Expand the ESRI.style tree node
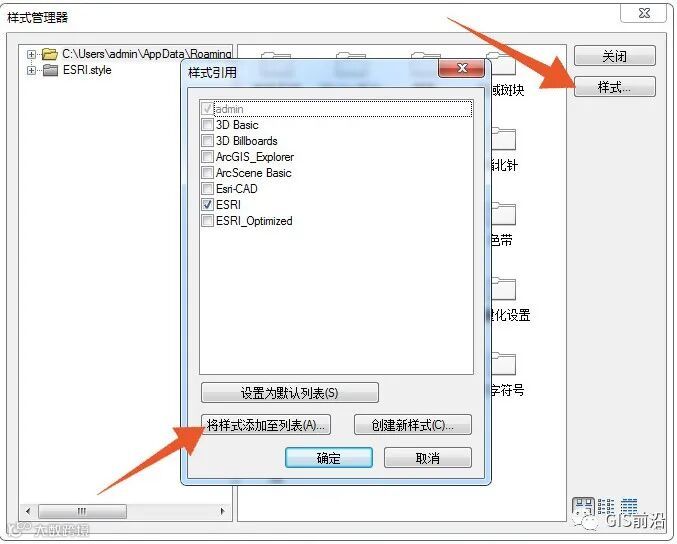 31,70
